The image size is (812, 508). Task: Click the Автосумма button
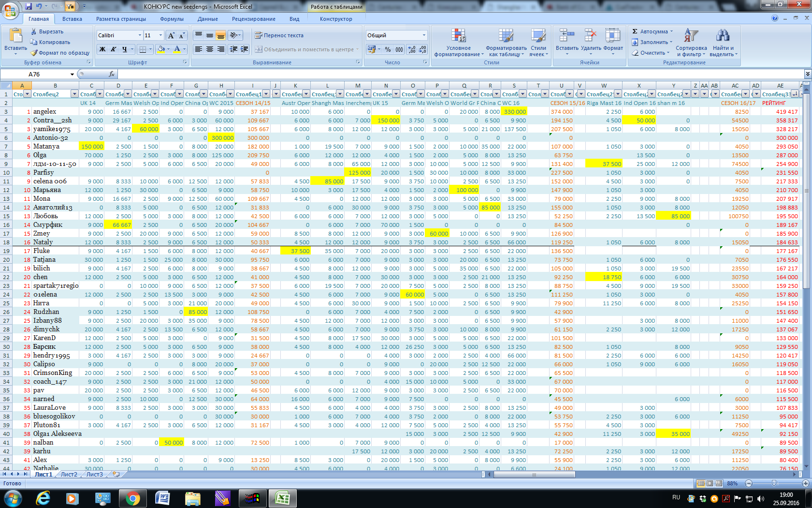point(651,31)
